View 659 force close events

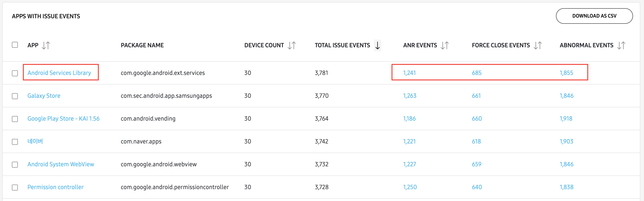pyautogui.click(x=477, y=164)
